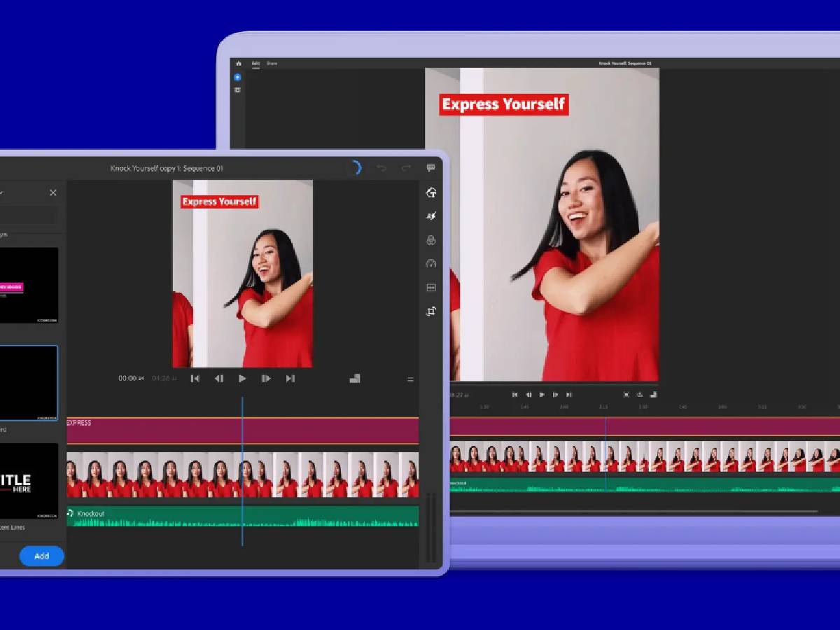Screen dimensions: 840x630
Task: Click the blue plus add-media icon on laptop
Action: [237, 77]
